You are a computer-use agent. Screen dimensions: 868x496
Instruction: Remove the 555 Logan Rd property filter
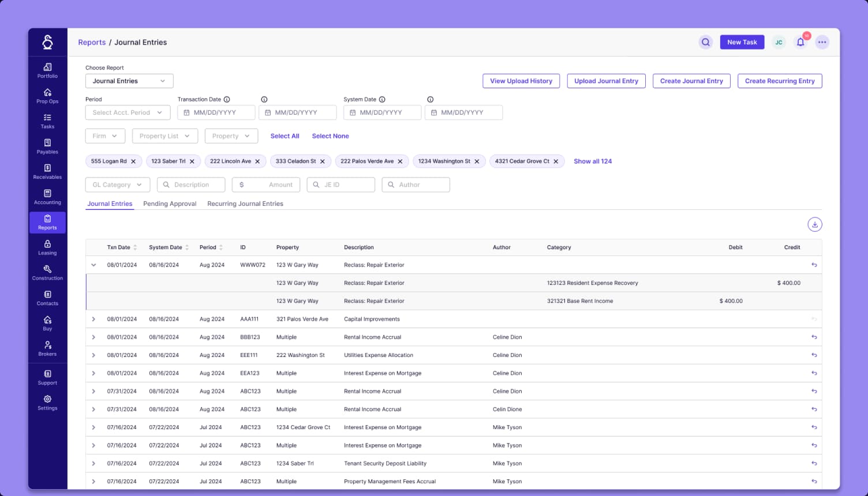pos(133,161)
